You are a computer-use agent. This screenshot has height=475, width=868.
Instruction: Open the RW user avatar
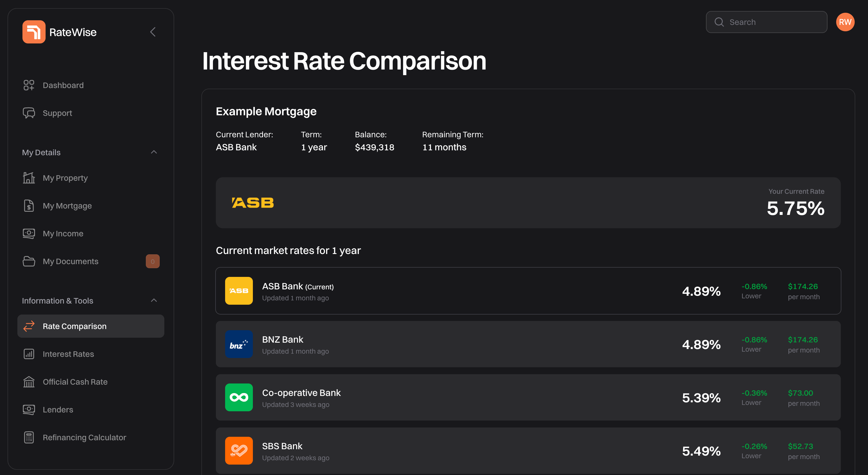[845, 22]
